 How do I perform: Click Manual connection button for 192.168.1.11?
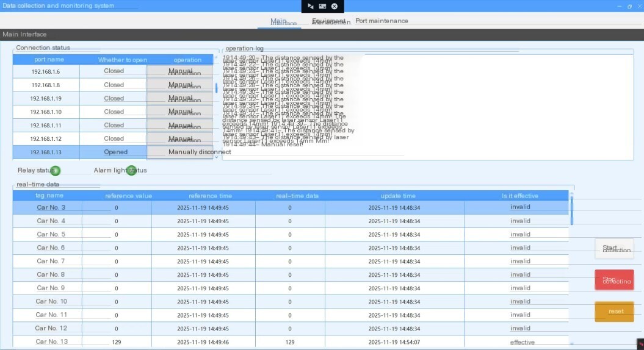180,125
